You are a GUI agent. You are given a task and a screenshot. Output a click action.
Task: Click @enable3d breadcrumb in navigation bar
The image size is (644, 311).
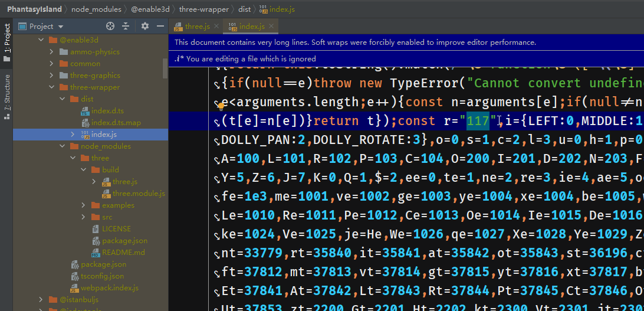pyautogui.click(x=150, y=9)
